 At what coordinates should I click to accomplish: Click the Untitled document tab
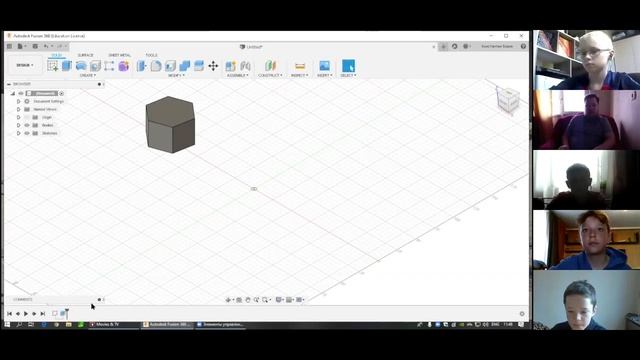point(251,47)
